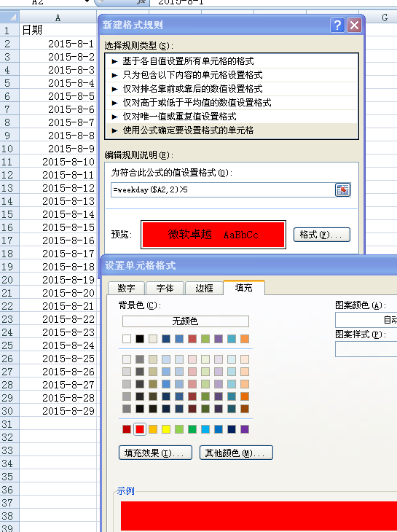
Task: Pick the bright red standard color swatch
Action: (x=140, y=429)
